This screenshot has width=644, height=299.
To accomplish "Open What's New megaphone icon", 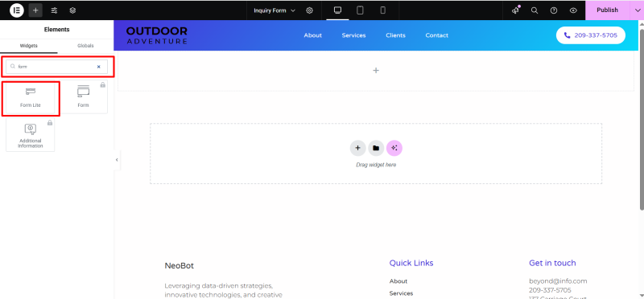I will coord(515,10).
